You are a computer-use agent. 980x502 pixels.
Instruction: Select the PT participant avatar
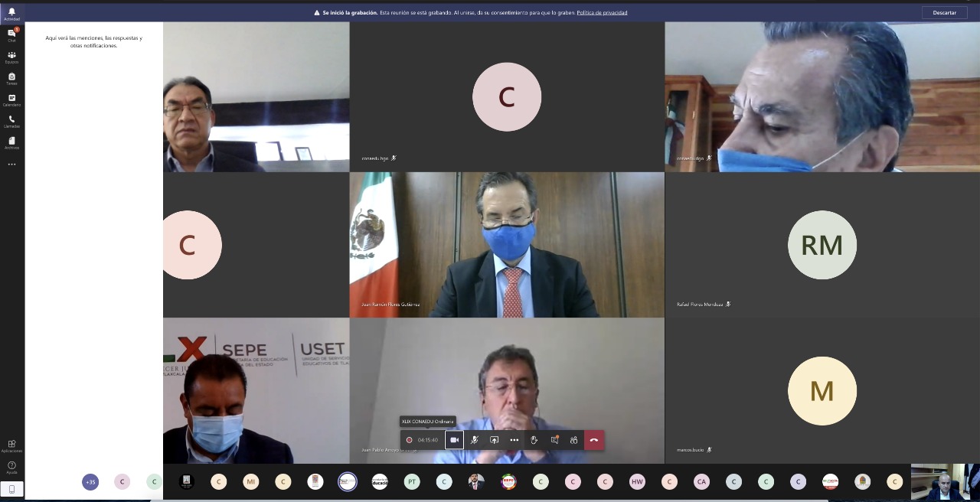tap(412, 482)
